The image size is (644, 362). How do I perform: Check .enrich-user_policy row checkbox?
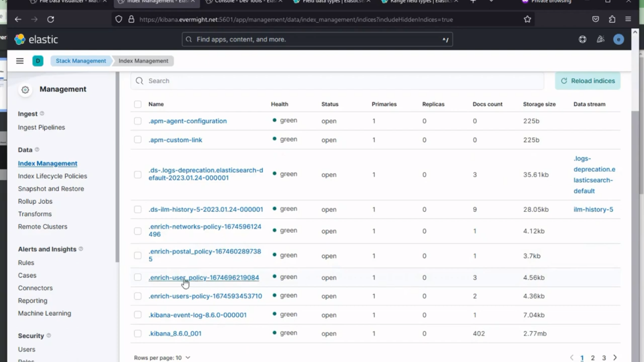pos(138,277)
